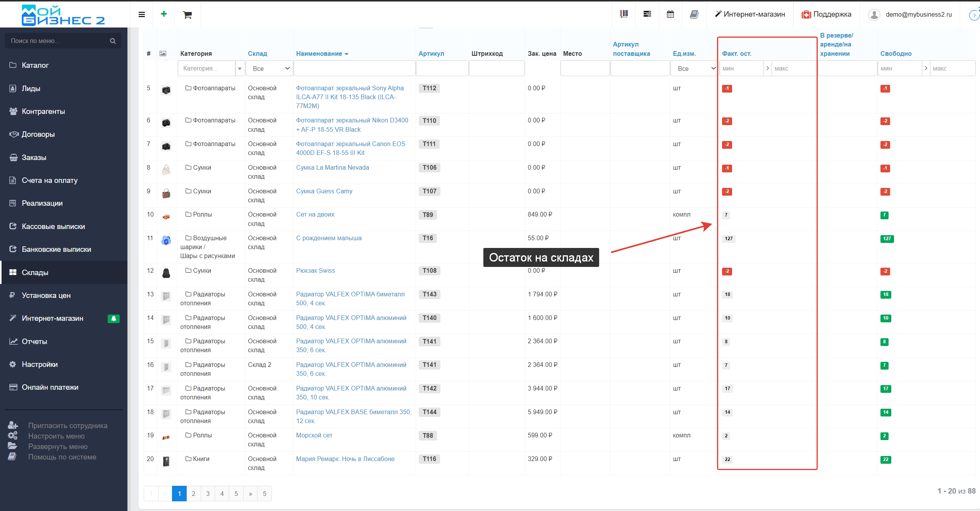Click the Поддержка button in header
Screen dimensions: 980x511
(827, 14)
